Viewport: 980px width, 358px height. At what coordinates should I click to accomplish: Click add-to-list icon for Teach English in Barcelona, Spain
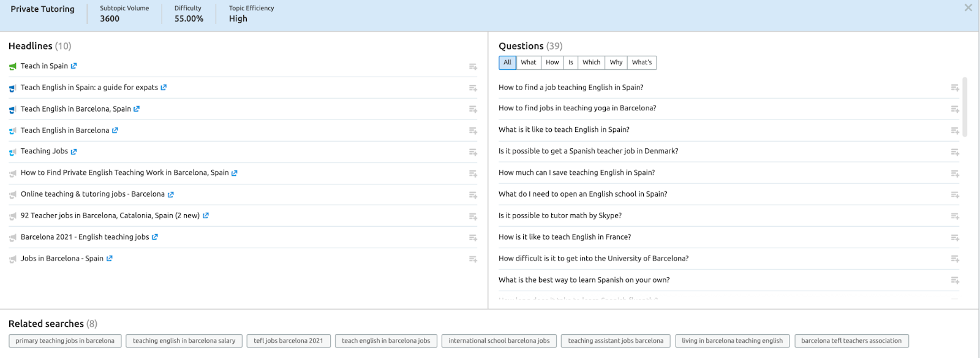[473, 109]
